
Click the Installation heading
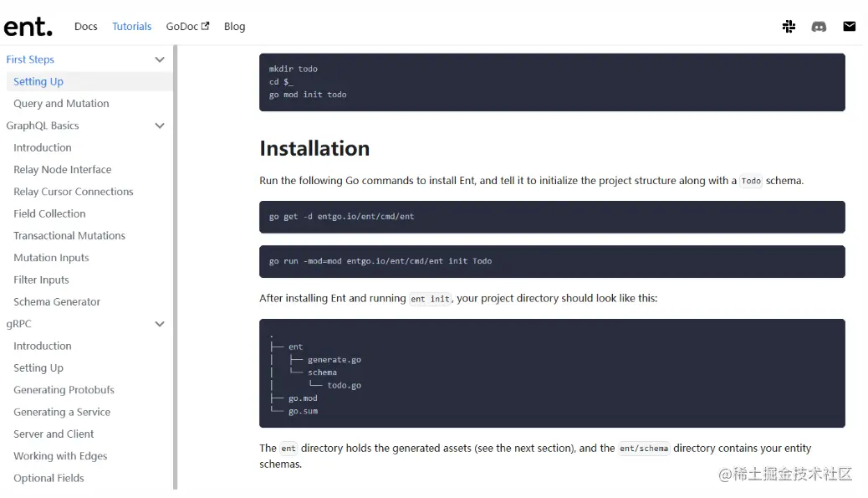[x=314, y=148]
